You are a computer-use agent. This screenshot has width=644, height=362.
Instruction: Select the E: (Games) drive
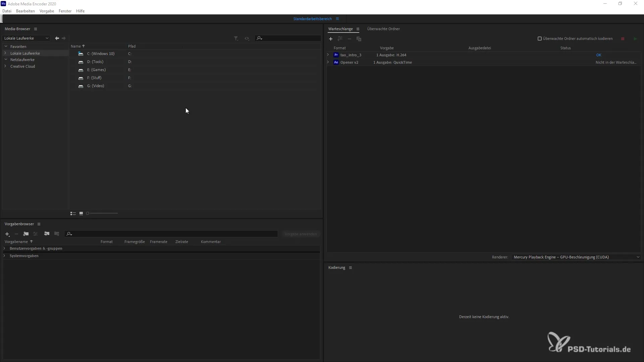(x=96, y=70)
